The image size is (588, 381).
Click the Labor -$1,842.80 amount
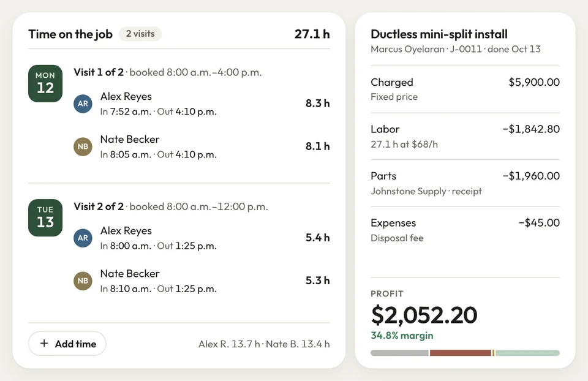click(x=531, y=129)
